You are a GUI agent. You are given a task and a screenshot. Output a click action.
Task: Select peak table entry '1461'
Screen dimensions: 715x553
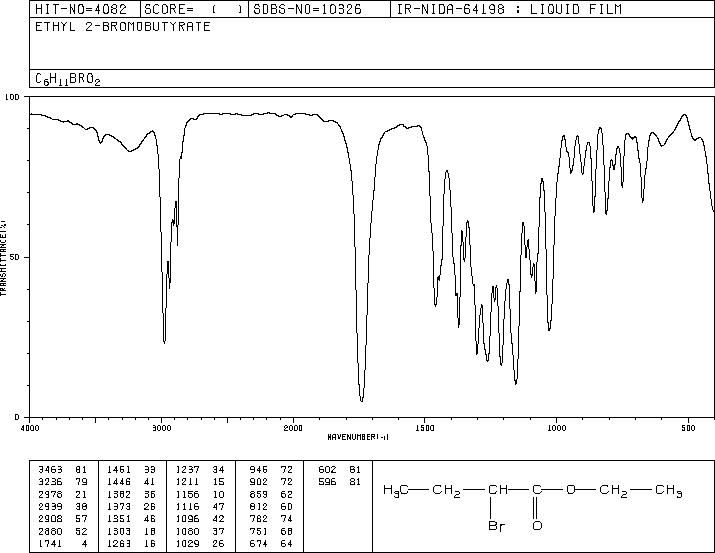point(119,470)
